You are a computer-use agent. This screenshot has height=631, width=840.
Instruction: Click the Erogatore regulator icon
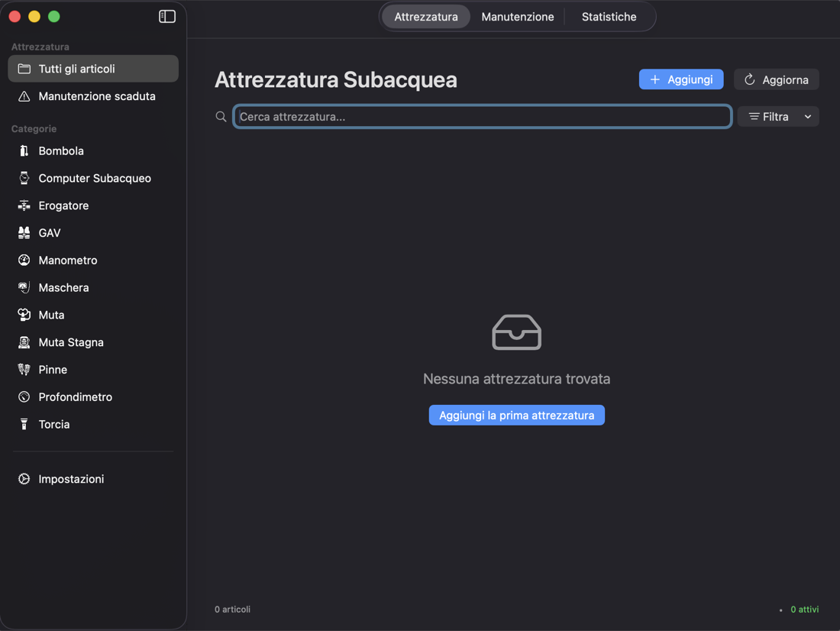[24, 205]
